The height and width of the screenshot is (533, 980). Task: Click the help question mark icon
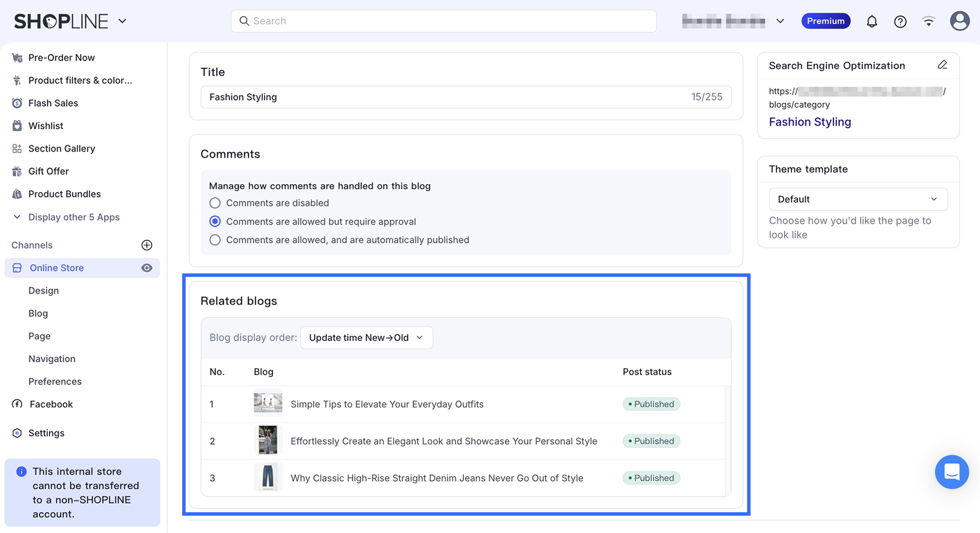[900, 21]
